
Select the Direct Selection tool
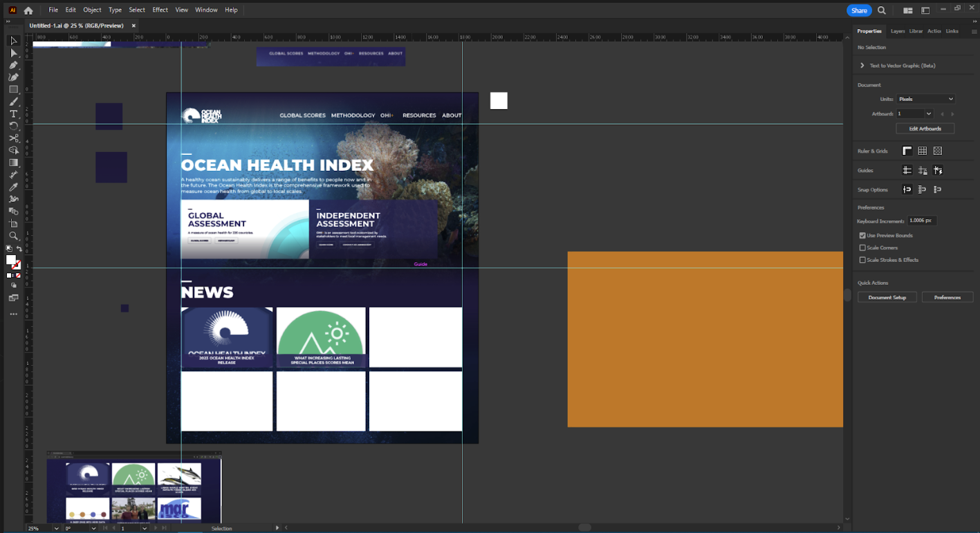[13, 53]
